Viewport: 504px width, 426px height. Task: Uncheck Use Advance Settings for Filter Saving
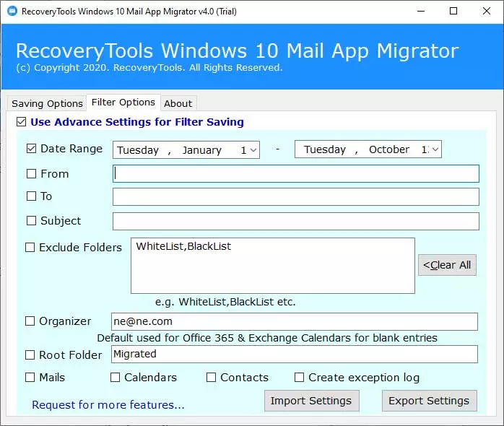[22, 122]
